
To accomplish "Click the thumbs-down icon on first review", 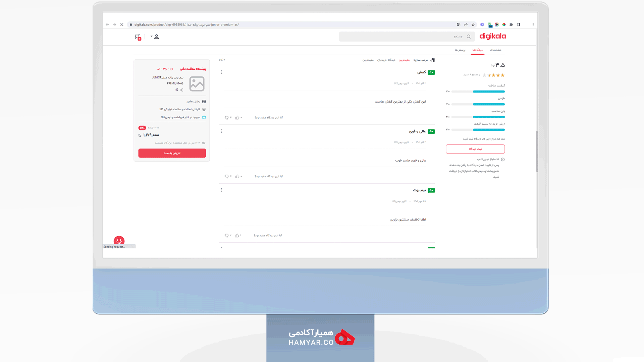I will 227,118.
